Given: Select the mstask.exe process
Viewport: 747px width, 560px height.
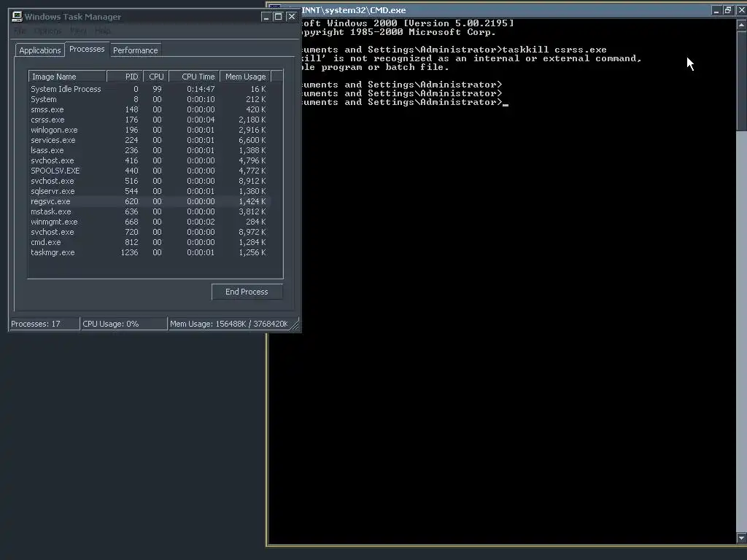Looking at the screenshot, I should click(x=150, y=212).
